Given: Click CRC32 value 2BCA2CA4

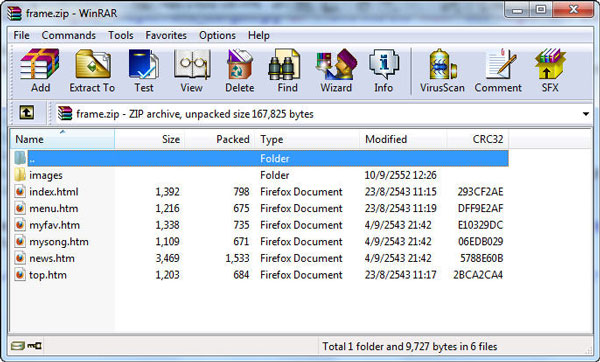Looking at the screenshot, I should [x=478, y=275].
